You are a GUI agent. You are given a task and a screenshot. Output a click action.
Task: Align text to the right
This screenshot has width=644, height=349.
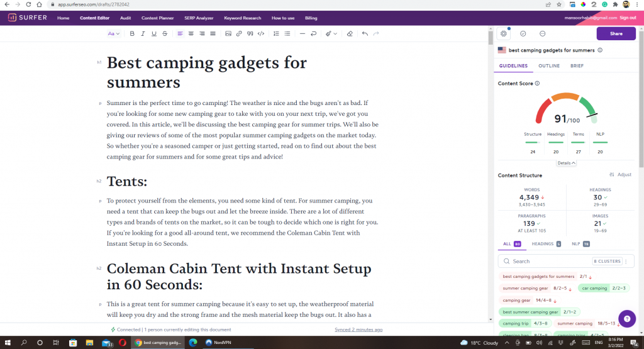[x=202, y=34]
